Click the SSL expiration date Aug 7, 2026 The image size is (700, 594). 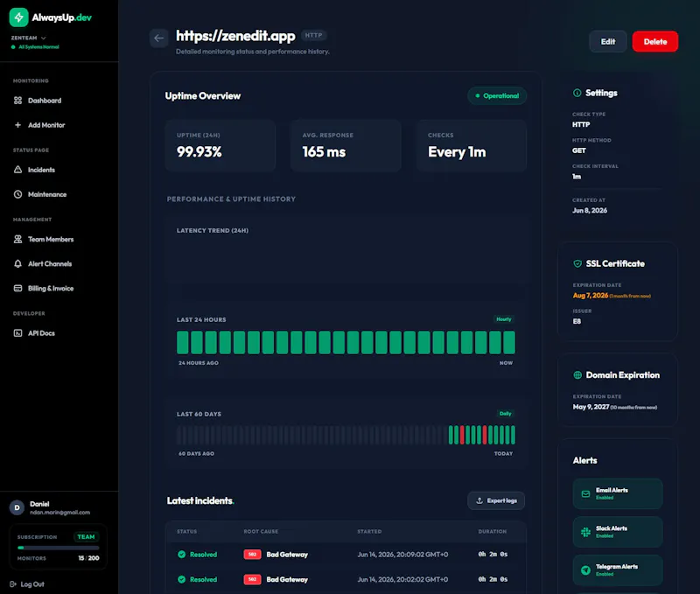pyautogui.click(x=590, y=296)
